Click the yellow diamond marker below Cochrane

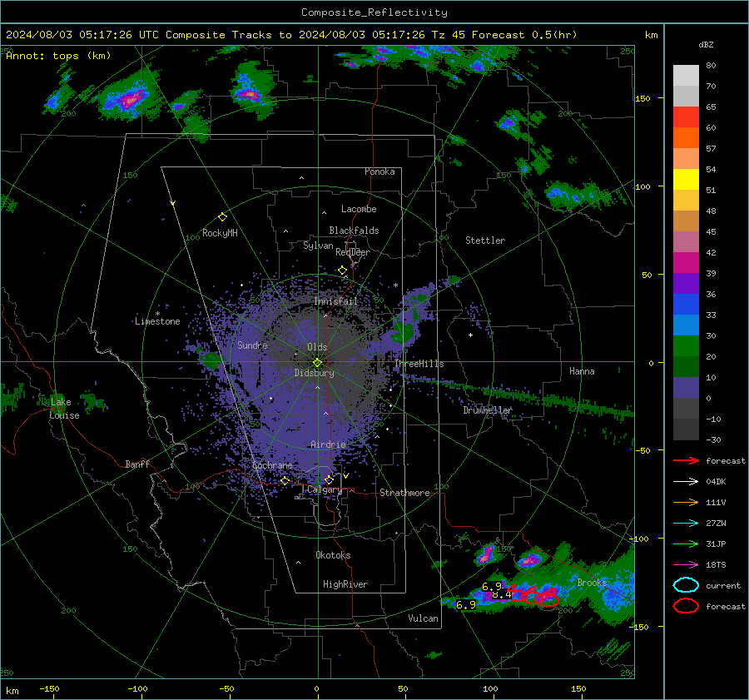(x=285, y=480)
